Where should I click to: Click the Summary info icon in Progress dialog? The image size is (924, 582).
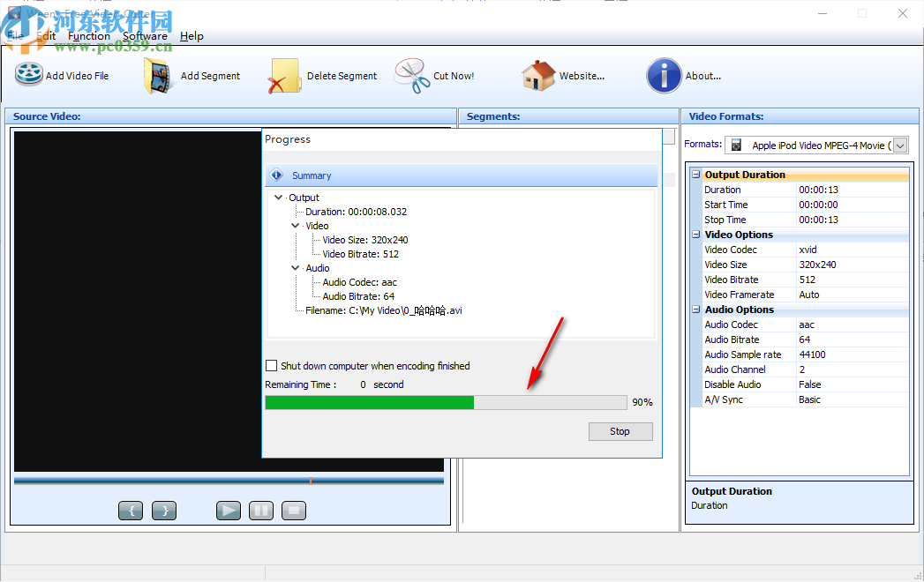click(x=276, y=175)
